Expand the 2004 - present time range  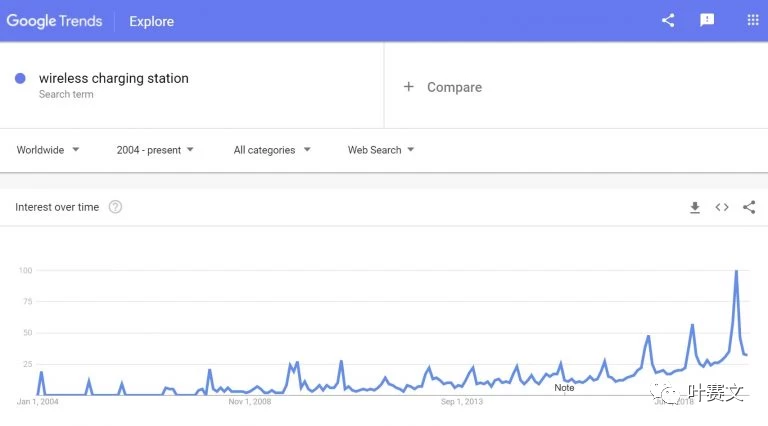coord(155,150)
